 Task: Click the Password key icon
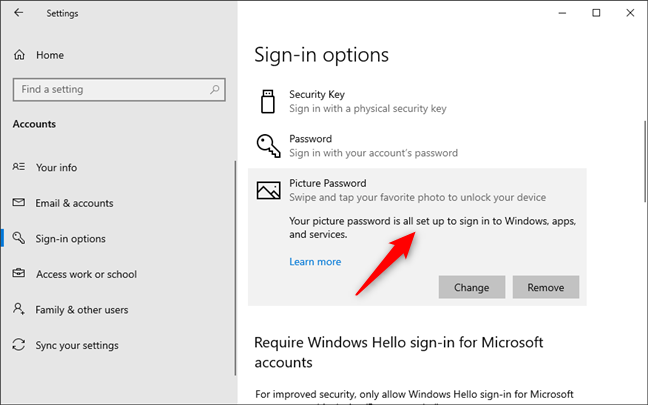269,146
